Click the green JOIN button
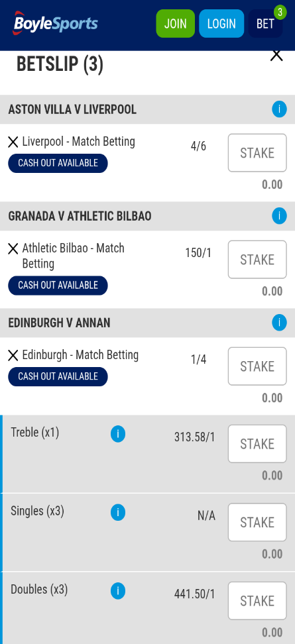Viewport: 295px width, 644px height. 176,23
